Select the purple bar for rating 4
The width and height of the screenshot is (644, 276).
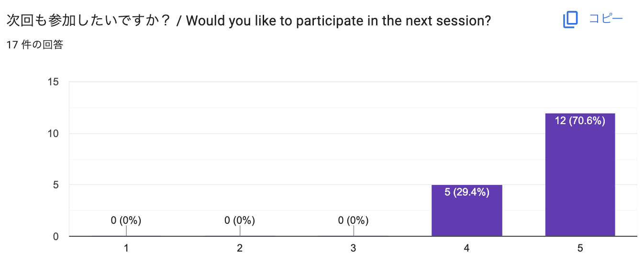click(x=466, y=211)
